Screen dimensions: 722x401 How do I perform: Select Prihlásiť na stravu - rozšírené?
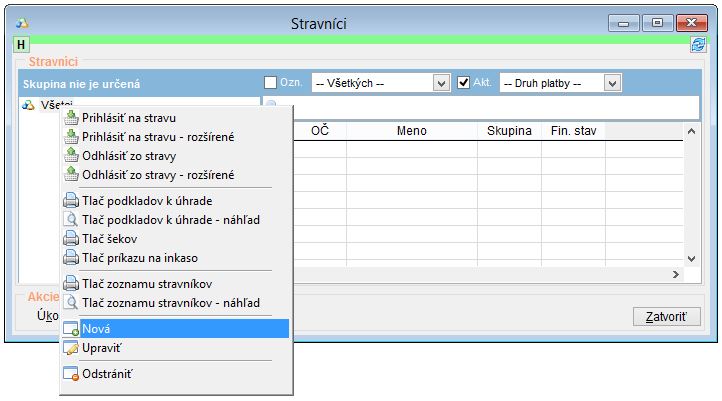[158, 137]
